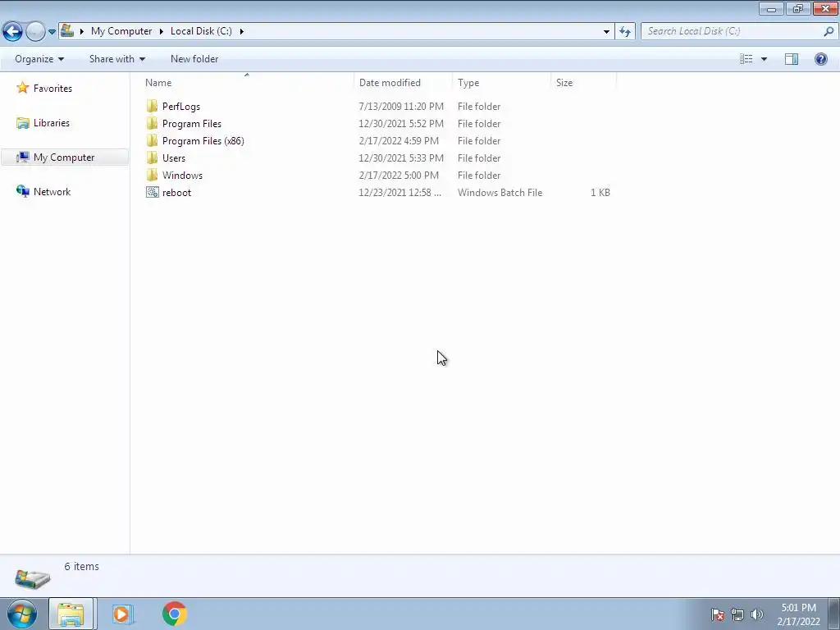Click the 1 KB size cell
The image size is (840, 630).
(x=600, y=192)
